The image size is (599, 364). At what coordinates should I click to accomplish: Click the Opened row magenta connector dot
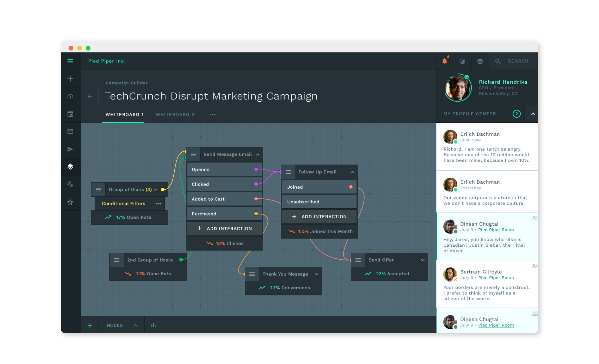[256, 169]
